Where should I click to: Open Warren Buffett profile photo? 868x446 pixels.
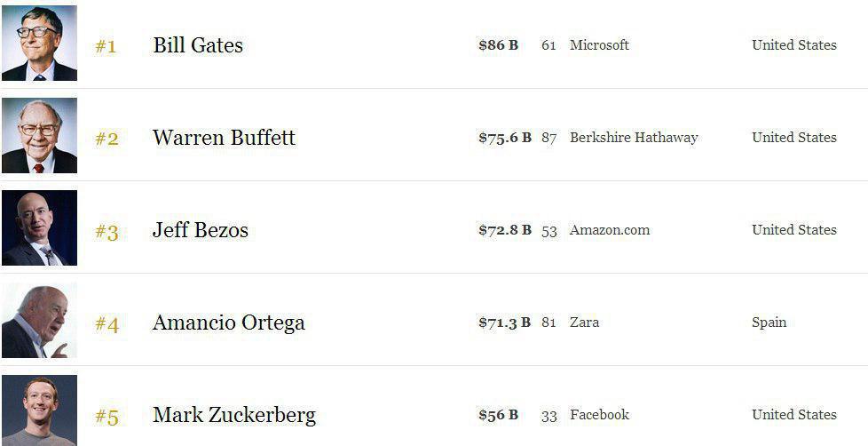(39, 136)
